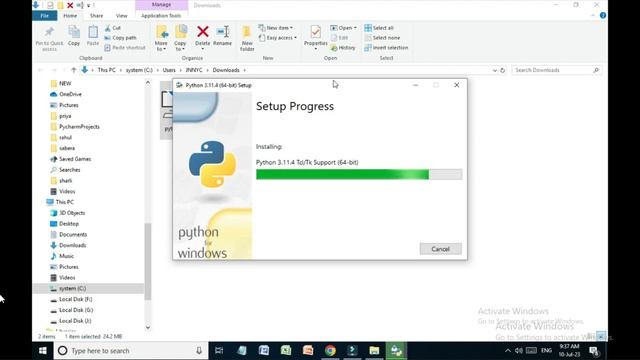The image size is (640, 360).
Task: Open the Share ribbon tab
Action: coord(96,16)
